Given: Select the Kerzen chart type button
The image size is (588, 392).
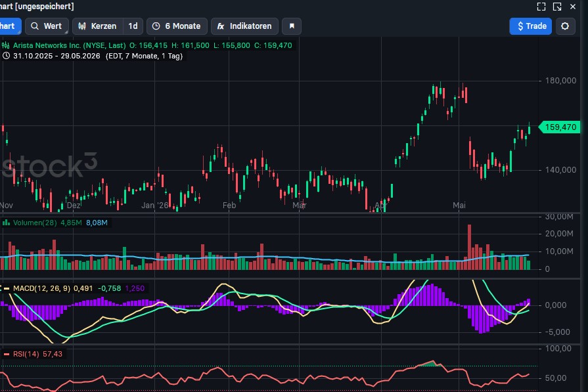Looking at the screenshot, I should click(x=97, y=26).
